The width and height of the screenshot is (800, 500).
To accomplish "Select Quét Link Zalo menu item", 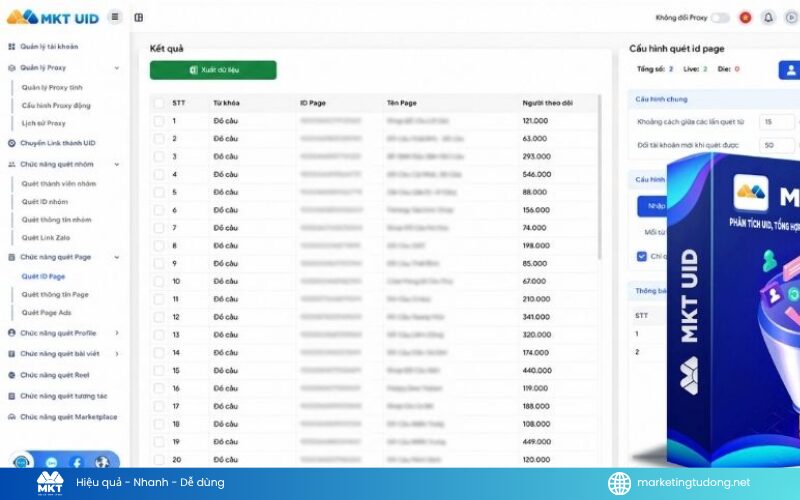I will [x=46, y=238].
